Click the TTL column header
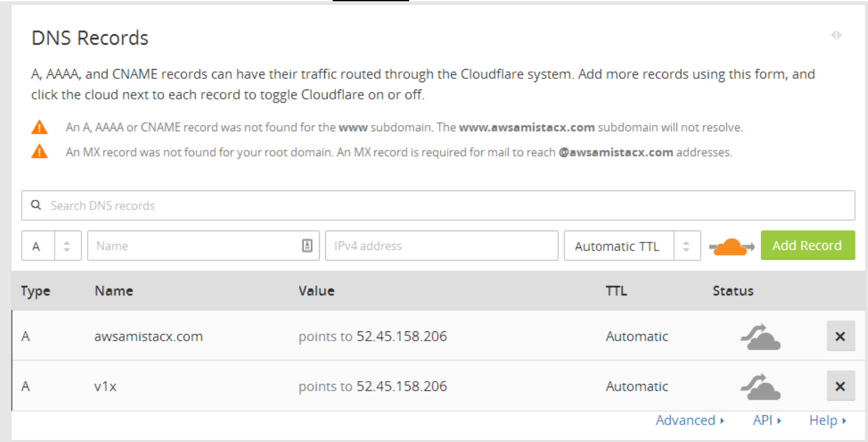The width and height of the screenshot is (868, 442). pyautogui.click(x=616, y=291)
